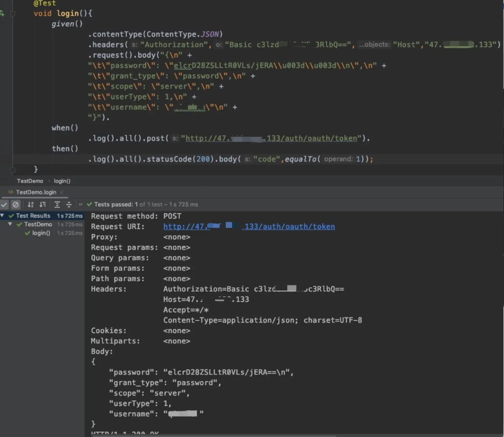Click the "Authorization" string in headers() call
Image resolution: width=504 pixels, height=437 pixels.
click(x=174, y=45)
